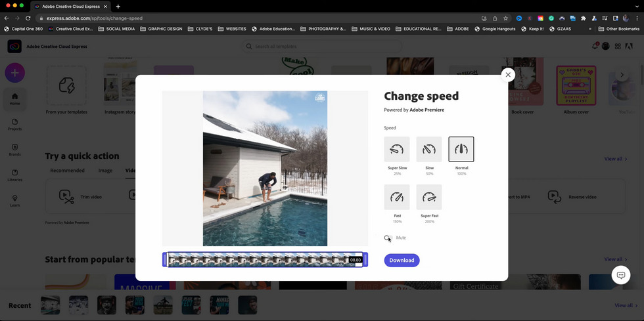Open Learn in the sidebar
This screenshot has height=321, width=644.
[x=14, y=201]
